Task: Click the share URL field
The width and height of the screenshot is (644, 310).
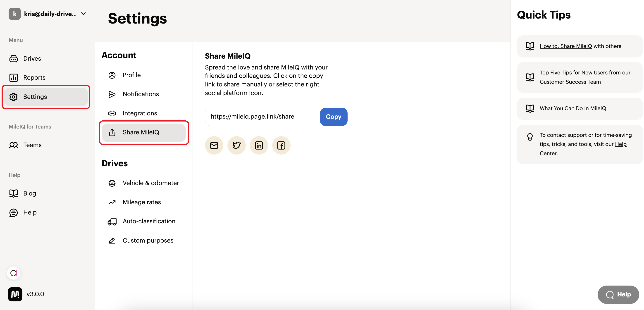Action: point(262,117)
